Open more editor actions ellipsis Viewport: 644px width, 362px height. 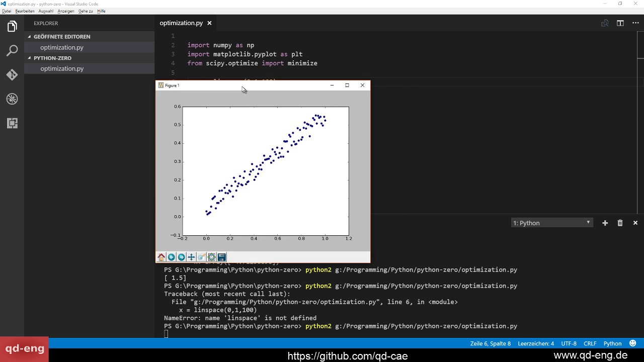tap(635, 23)
